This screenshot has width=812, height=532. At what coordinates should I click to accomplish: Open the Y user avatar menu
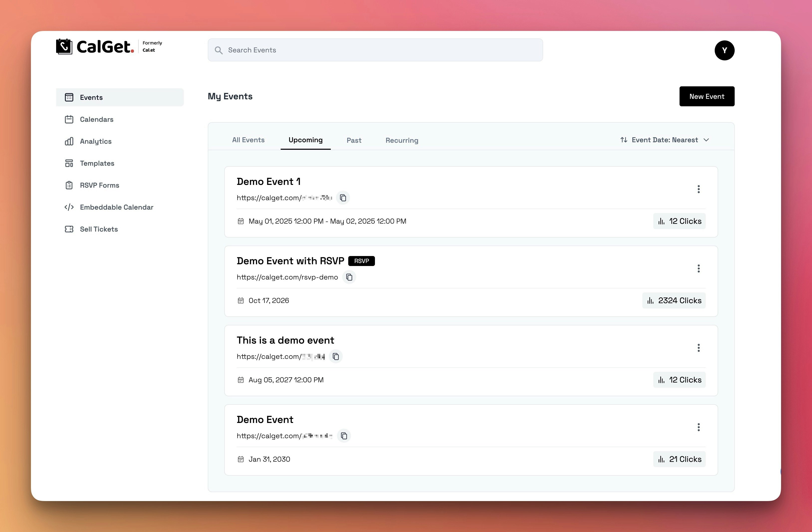pos(724,50)
